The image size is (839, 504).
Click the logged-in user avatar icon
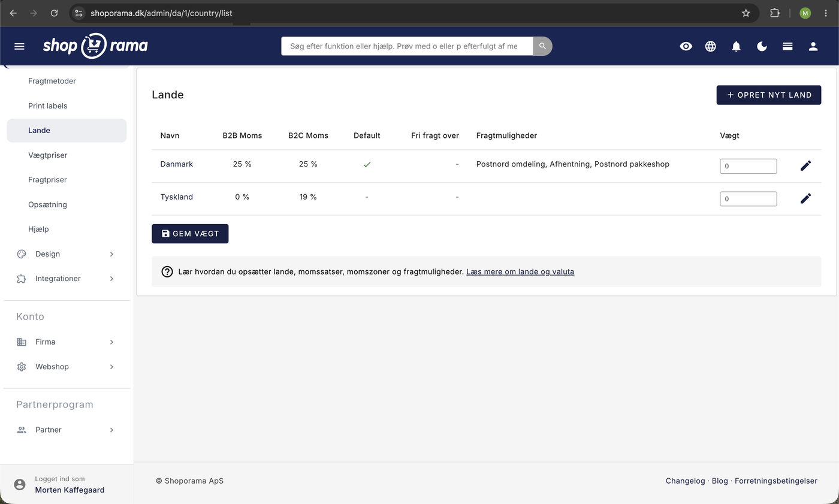coord(20,484)
